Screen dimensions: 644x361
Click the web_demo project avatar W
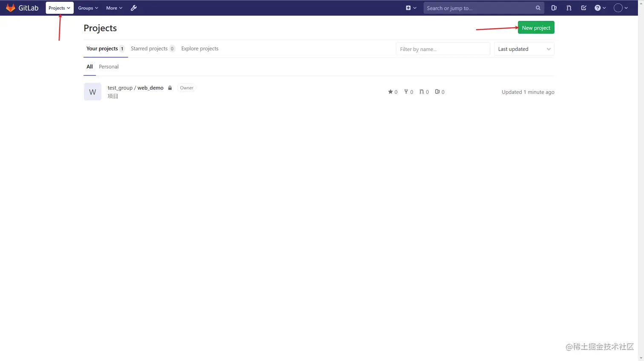(92, 92)
